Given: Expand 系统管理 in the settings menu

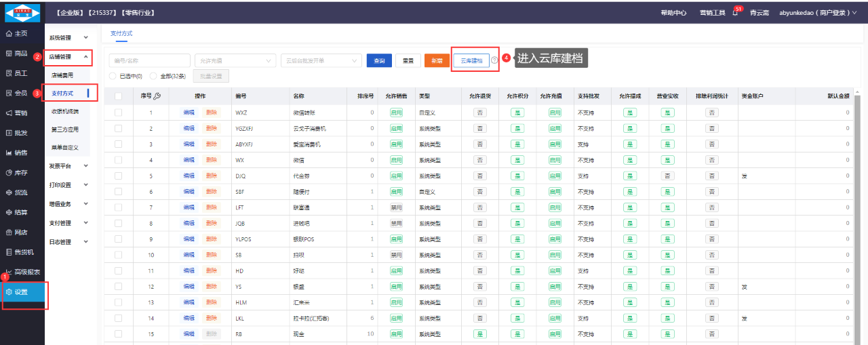Looking at the screenshot, I should (x=68, y=38).
